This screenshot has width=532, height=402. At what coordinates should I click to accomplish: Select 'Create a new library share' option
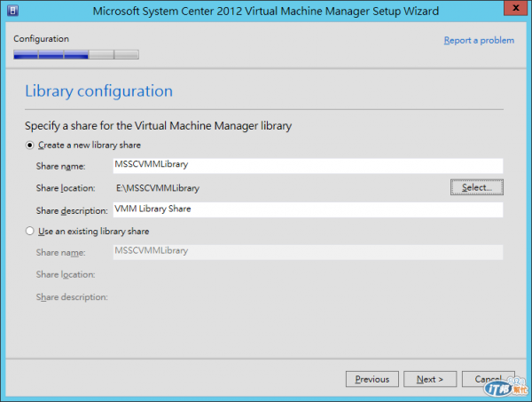32,145
